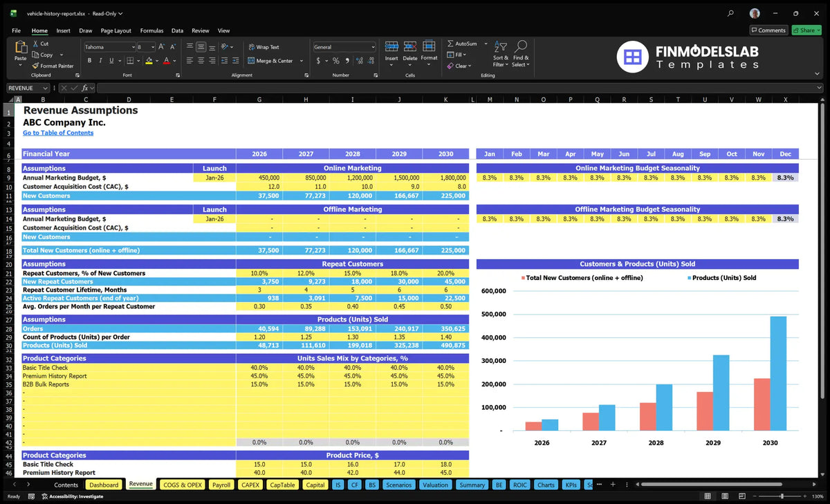Switch to the Page Layout ribbon tab
The width and height of the screenshot is (830, 504).
116,30
